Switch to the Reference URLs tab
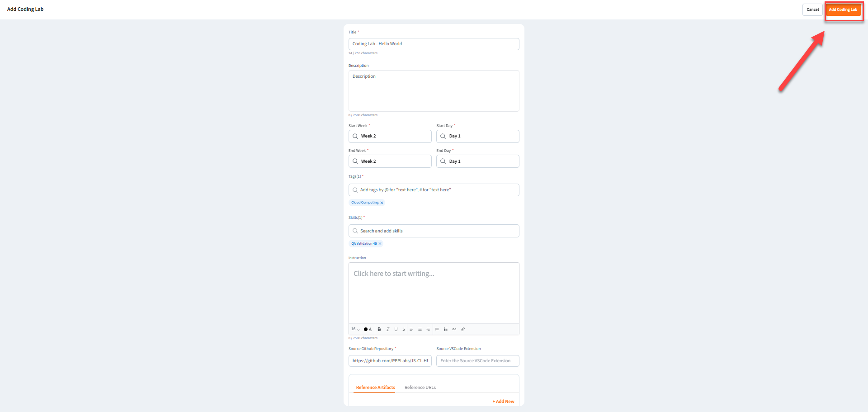The image size is (868, 412). click(420, 388)
